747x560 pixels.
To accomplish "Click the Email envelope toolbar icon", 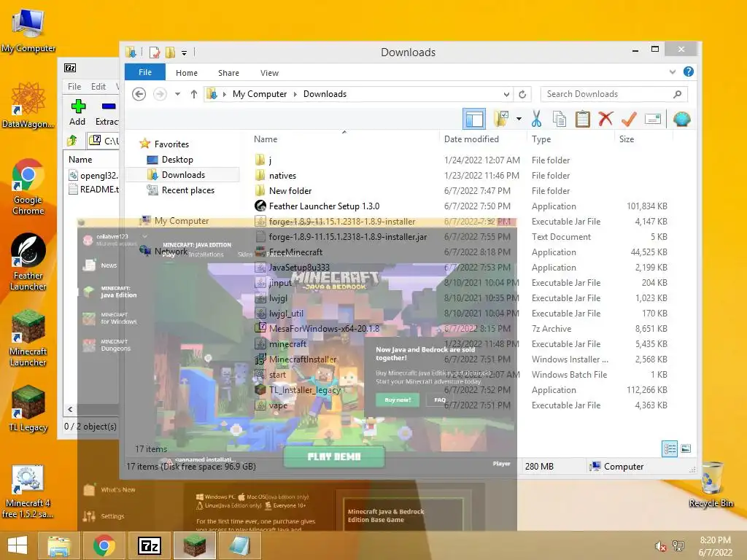I will pos(652,119).
